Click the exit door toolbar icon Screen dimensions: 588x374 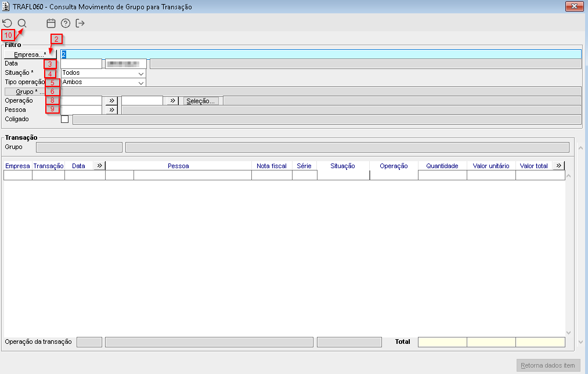coord(80,23)
